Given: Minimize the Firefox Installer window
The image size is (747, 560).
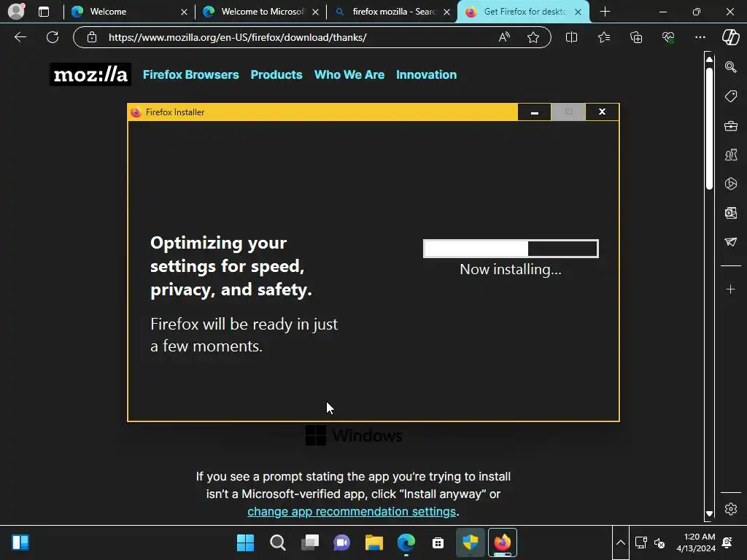Looking at the screenshot, I should (535, 112).
